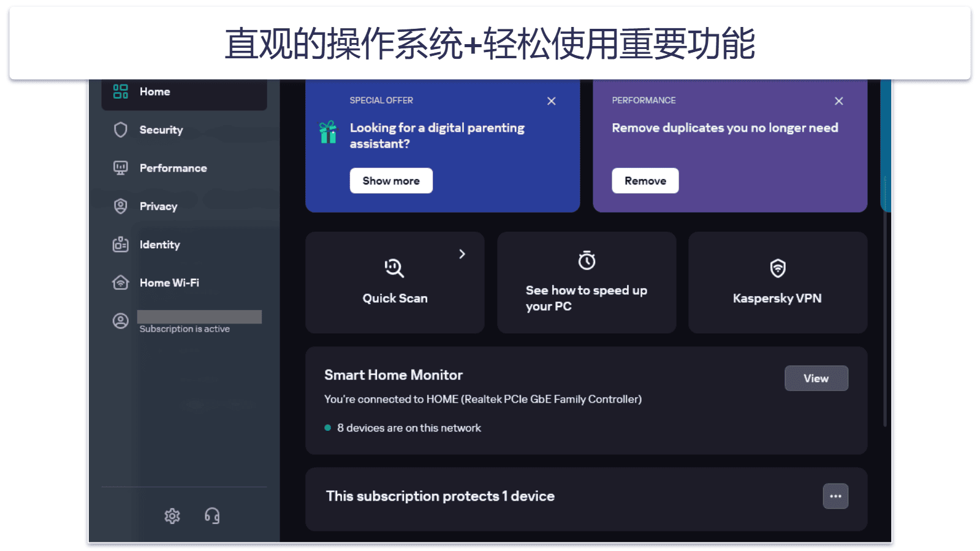Start a Quick Scan from tile
This screenshot has height=551, width=980.
pos(395,283)
